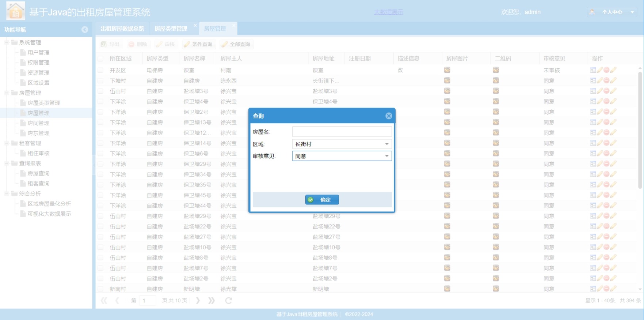The height and width of the screenshot is (320, 644).
Task: Check the 陈永西 row checkbox
Action: [x=100, y=81]
